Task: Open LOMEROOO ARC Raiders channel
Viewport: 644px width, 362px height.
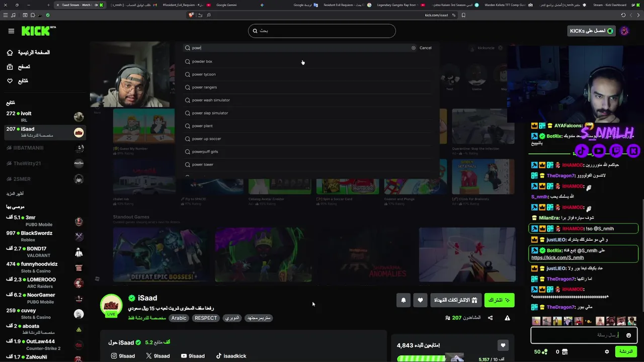Action: (x=44, y=283)
